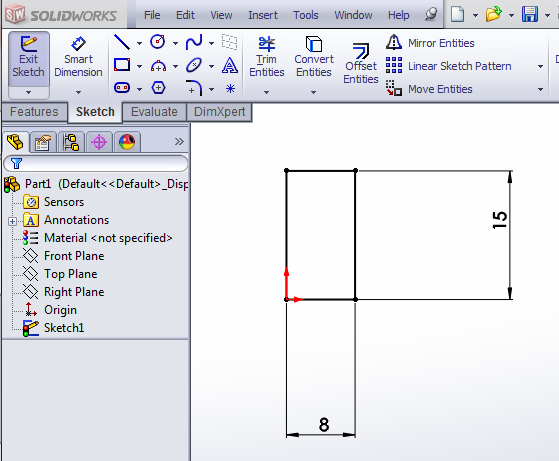Open the Insert menu
This screenshot has height=461, width=559.
[263, 15]
